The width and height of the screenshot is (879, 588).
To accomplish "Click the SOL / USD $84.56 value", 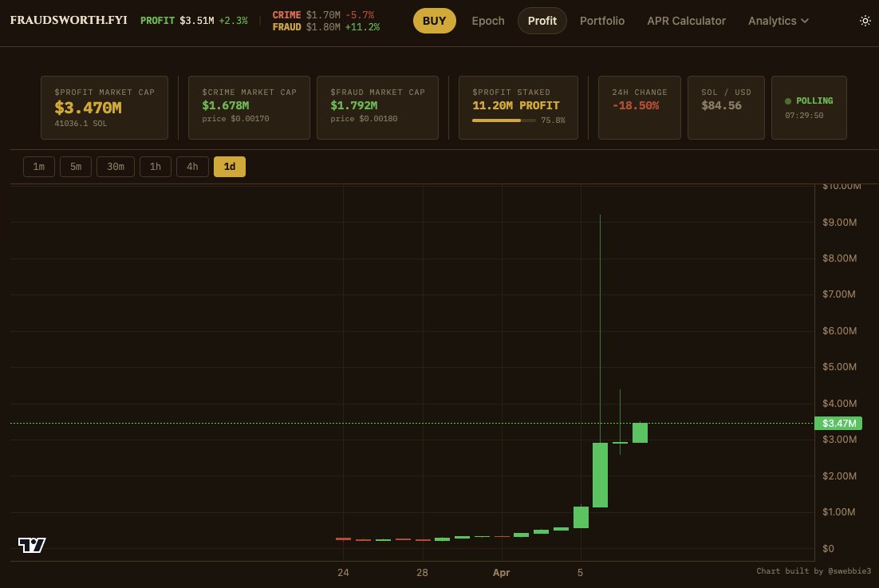I will click(722, 105).
